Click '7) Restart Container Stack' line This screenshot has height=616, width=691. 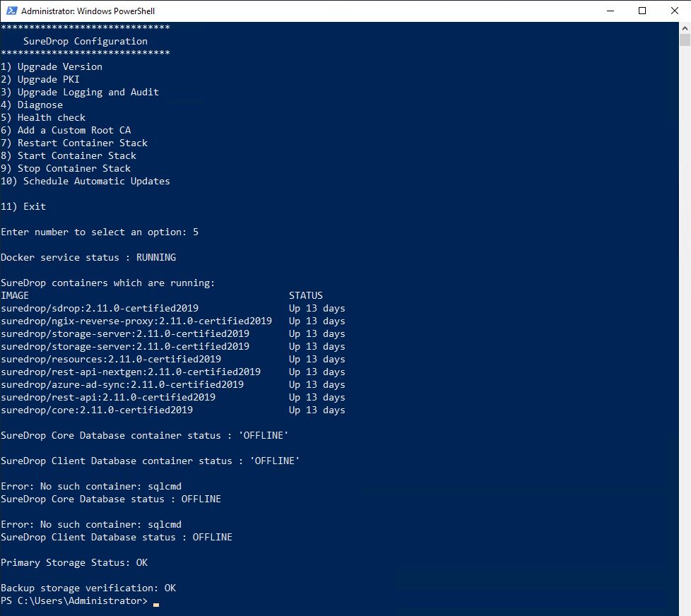74,143
